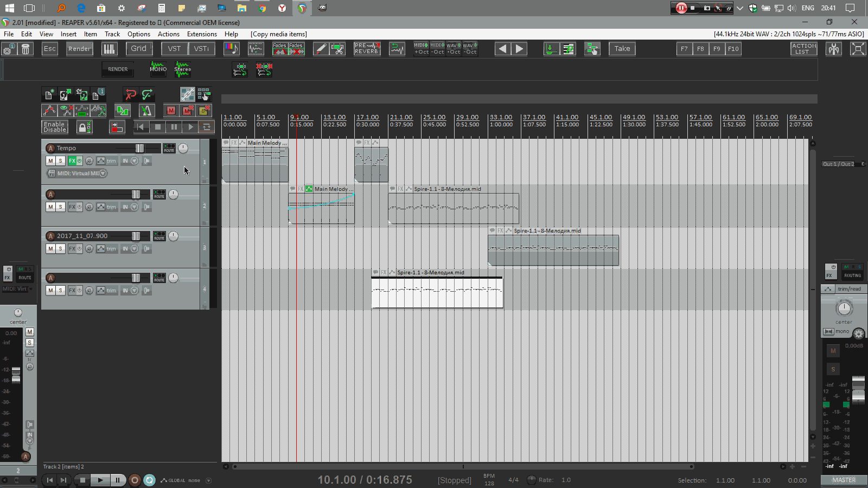Click the project info file icon
Screen dimensions: 868x488
point(98,95)
